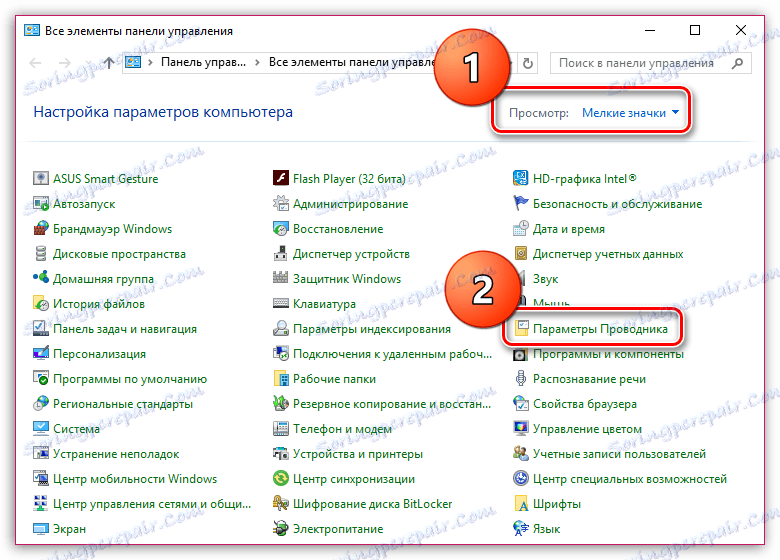780x560 pixels.
Task: Click the Шрифты icon
Action: pos(520,504)
